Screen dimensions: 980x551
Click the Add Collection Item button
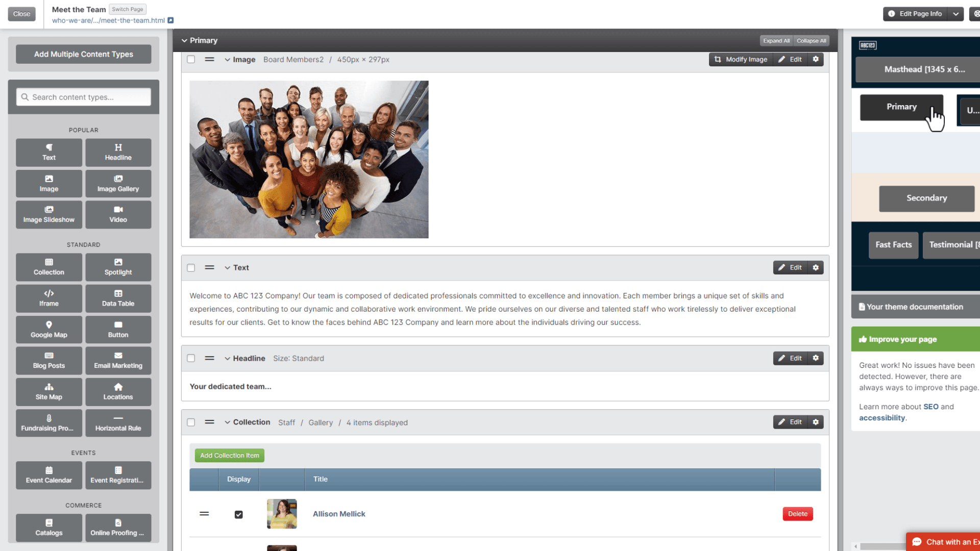click(x=230, y=455)
